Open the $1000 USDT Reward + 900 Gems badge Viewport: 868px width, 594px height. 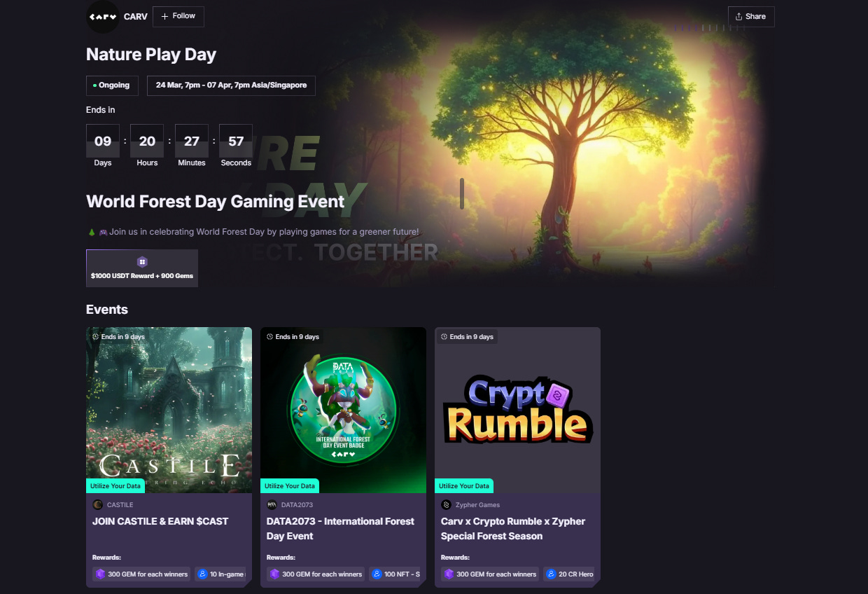pos(142,268)
